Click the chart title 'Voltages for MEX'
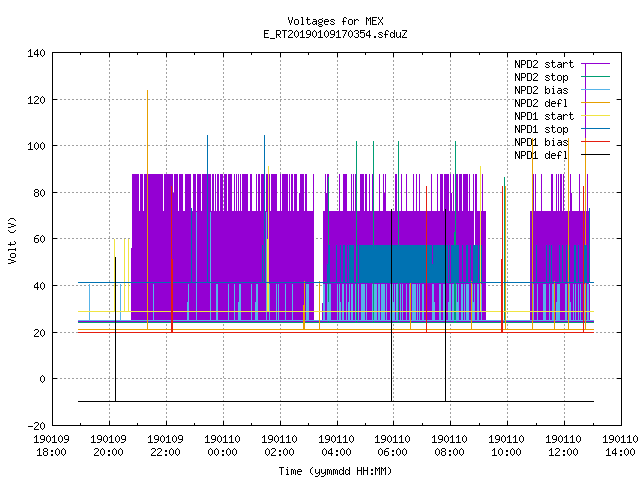The width and height of the screenshot is (640, 480). point(335,21)
